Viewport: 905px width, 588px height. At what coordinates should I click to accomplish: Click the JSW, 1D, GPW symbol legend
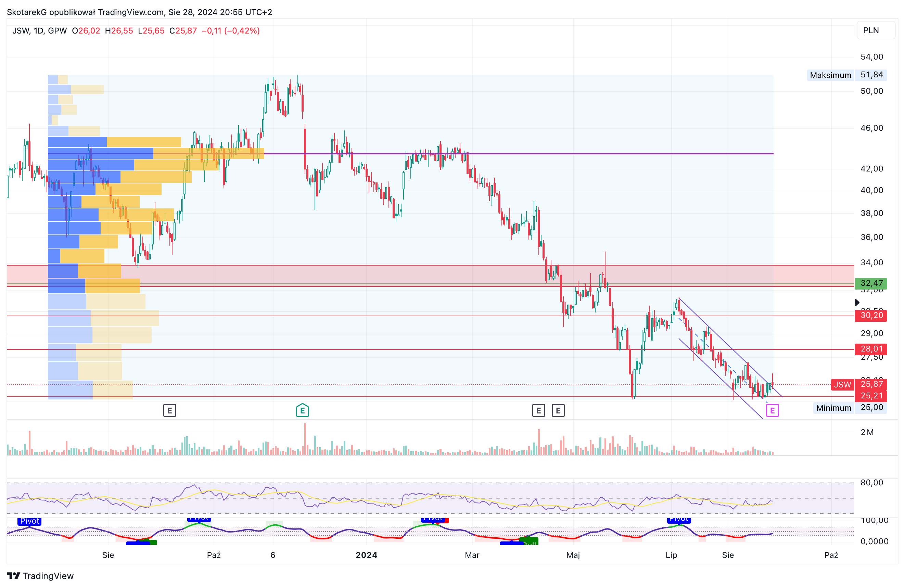[40, 31]
